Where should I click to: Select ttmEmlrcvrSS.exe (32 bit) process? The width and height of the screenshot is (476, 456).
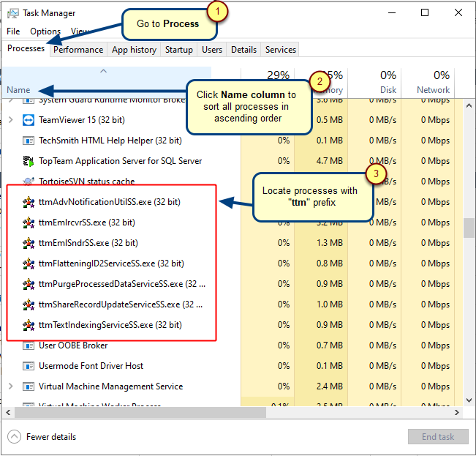click(87, 223)
